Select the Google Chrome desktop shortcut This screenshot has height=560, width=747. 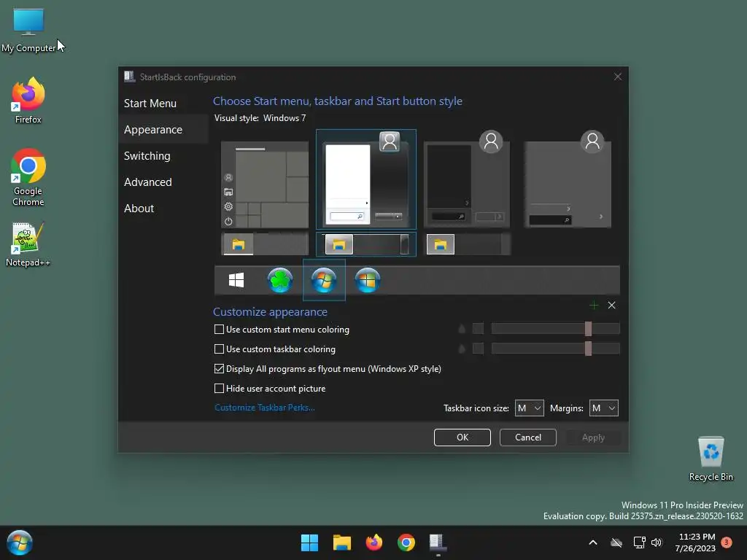click(28, 177)
